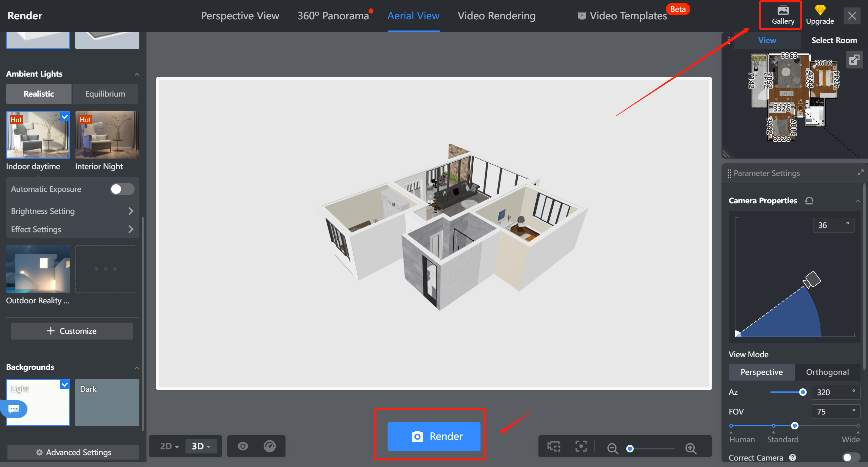Viewport: 868px width, 467px height.
Task: Expand Brightness Setting options
Action: click(x=72, y=211)
